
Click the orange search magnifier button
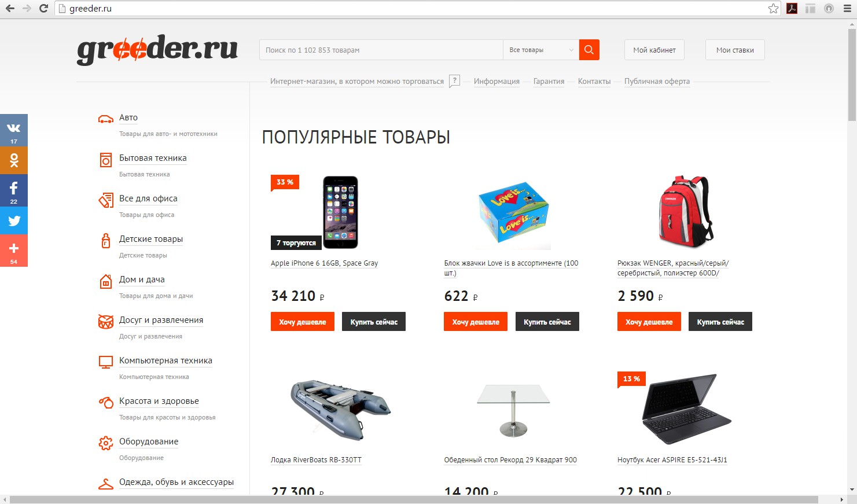tap(589, 50)
